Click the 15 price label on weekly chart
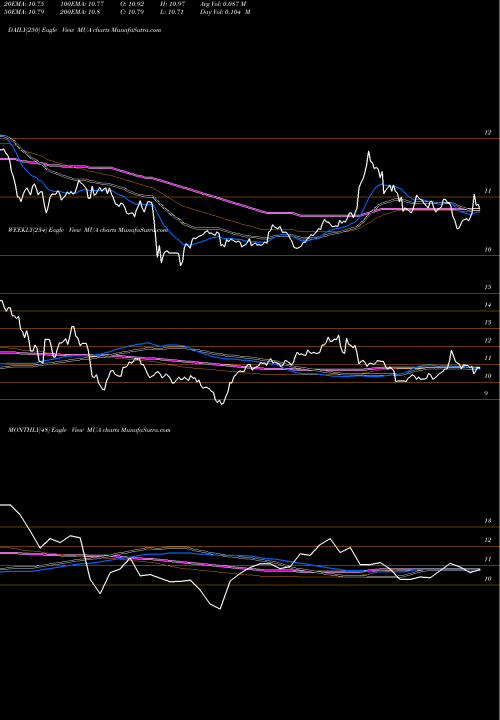 pyautogui.click(x=488, y=287)
